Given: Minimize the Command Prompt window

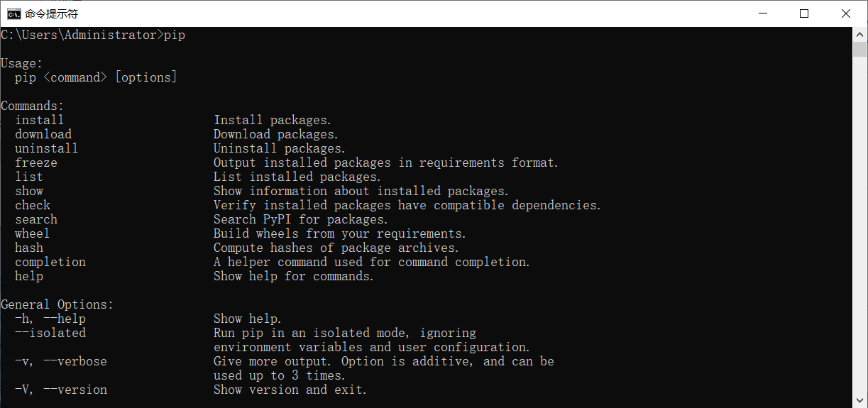Looking at the screenshot, I should pyautogui.click(x=763, y=13).
